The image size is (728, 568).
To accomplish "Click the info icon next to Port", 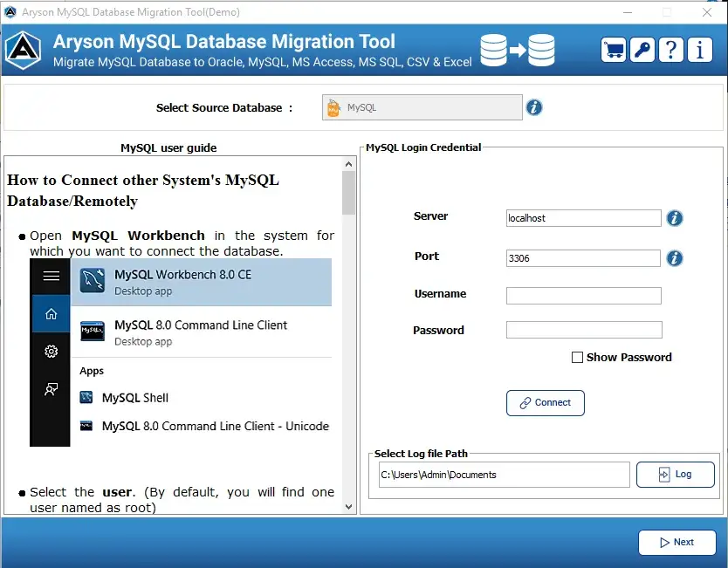I will coord(675,258).
